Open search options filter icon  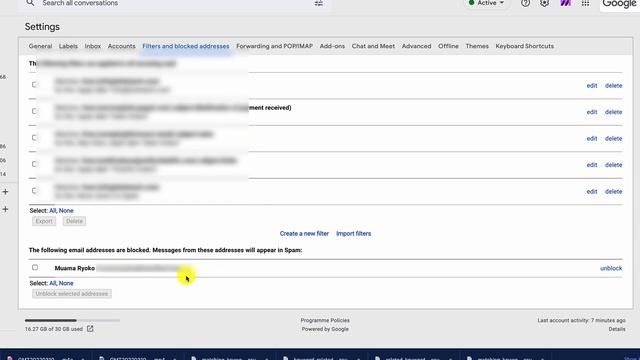319,3
